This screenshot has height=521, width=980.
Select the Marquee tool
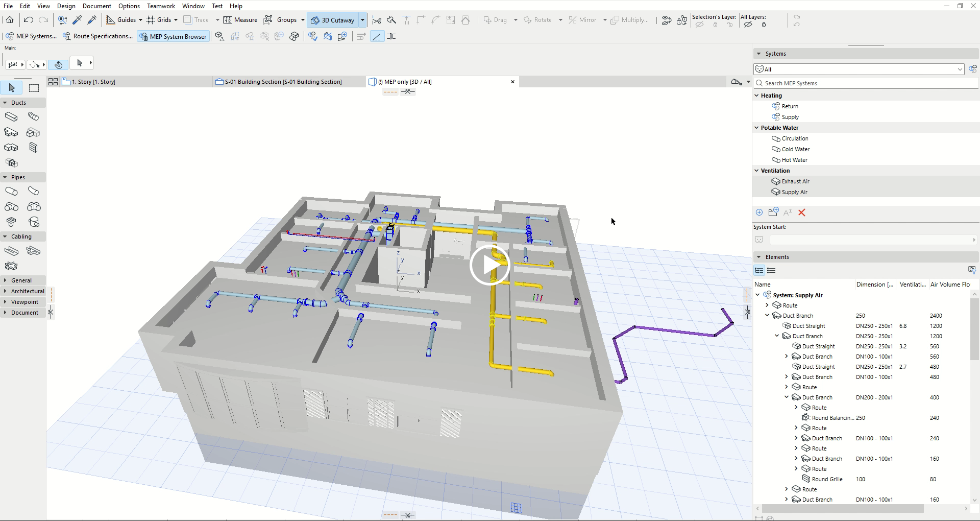[x=34, y=88]
